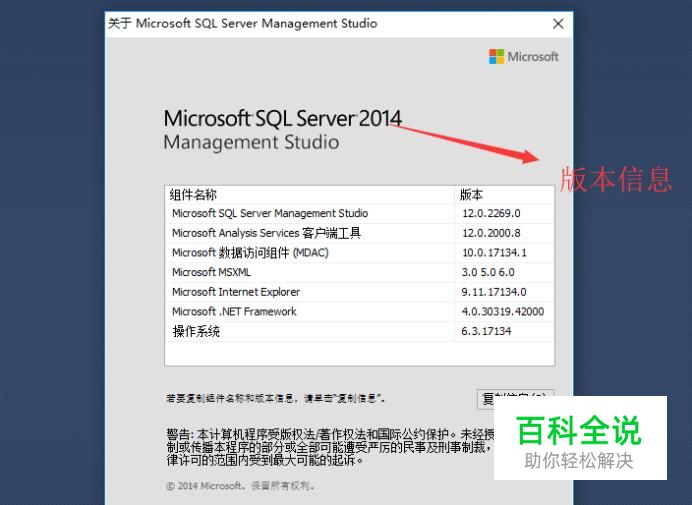This screenshot has height=505, width=692.
Task: Select the Microsoft 数据访问组件 (MDAC) row
Action: point(359,252)
